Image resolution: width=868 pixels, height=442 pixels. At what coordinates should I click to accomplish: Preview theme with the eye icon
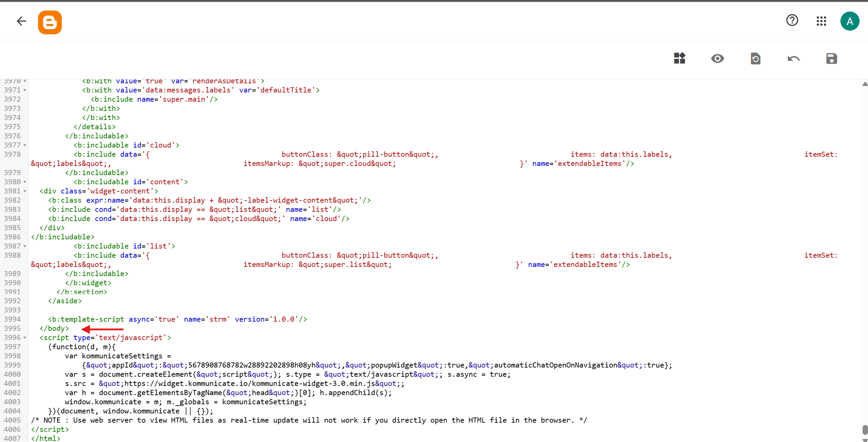click(x=718, y=58)
